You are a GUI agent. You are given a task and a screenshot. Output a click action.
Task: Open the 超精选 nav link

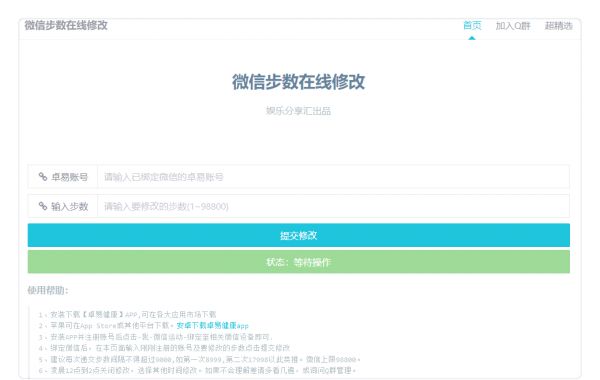(x=558, y=26)
